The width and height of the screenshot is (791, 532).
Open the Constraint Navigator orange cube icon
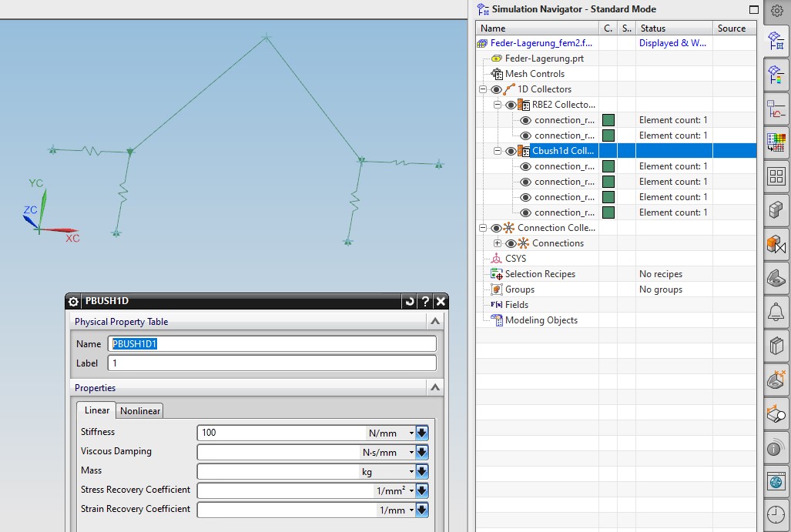tap(776, 245)
